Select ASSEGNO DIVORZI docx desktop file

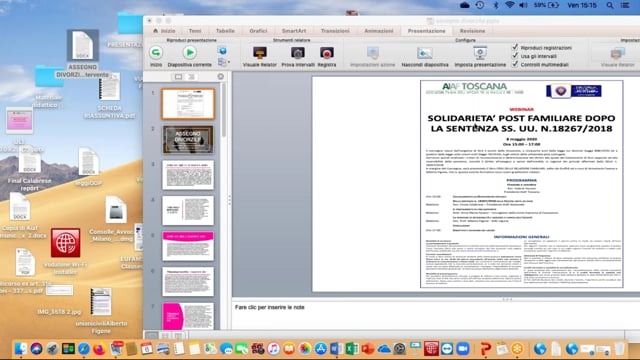click(x=82, y=45)
